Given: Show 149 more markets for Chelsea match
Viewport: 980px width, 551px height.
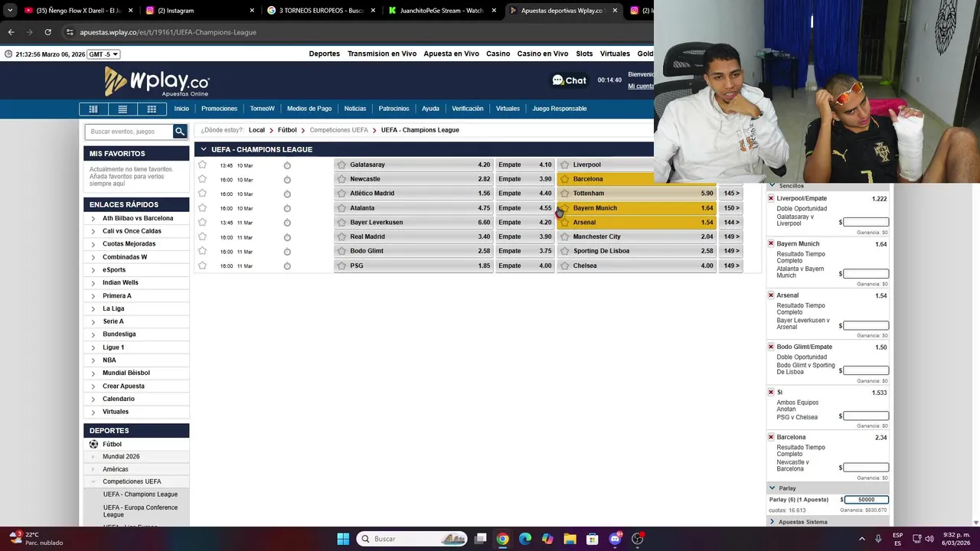Looking at the screenshot, I should click(x=731, y=266).
